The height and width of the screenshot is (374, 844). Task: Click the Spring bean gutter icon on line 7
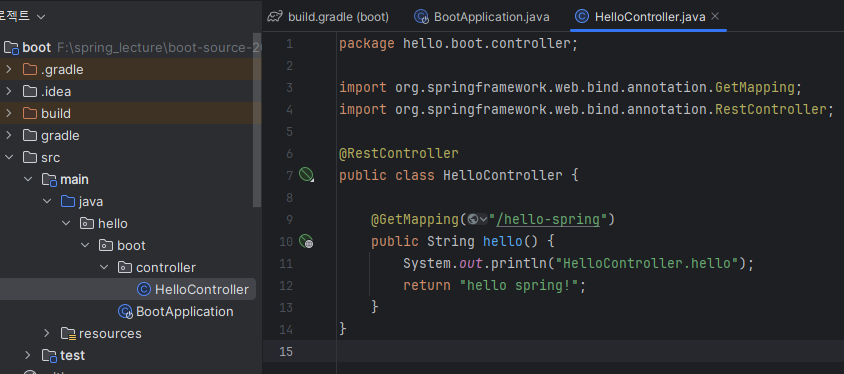(306, 175)
